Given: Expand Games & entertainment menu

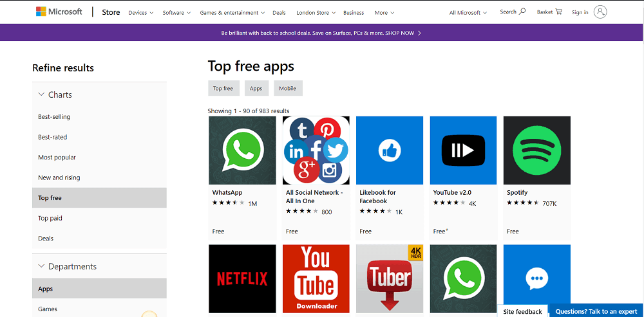Looking at the screenshot, I should click(x=232, y=13).
